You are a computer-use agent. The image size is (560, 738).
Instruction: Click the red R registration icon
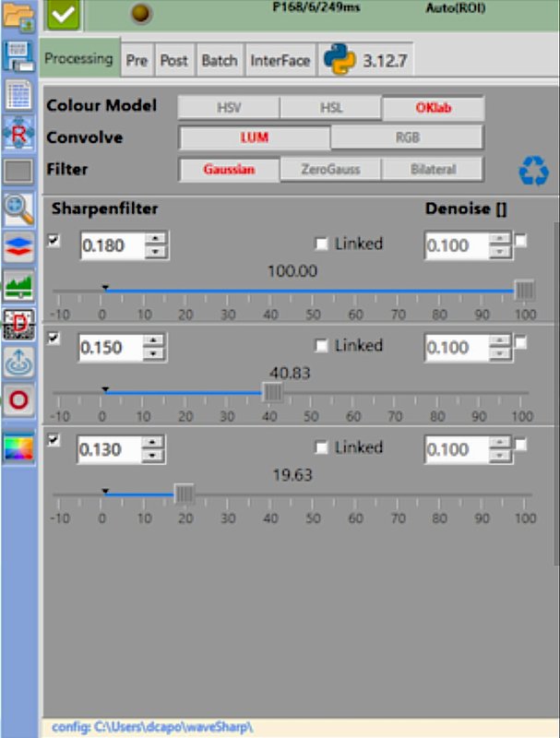point(18,134)
